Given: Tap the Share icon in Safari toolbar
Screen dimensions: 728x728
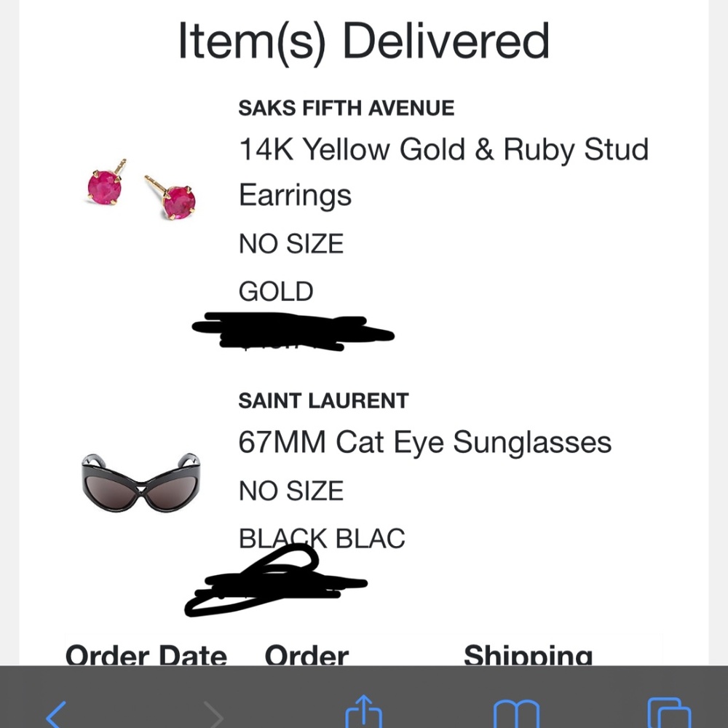Looking at the screenshot, I should pos(363,716).
